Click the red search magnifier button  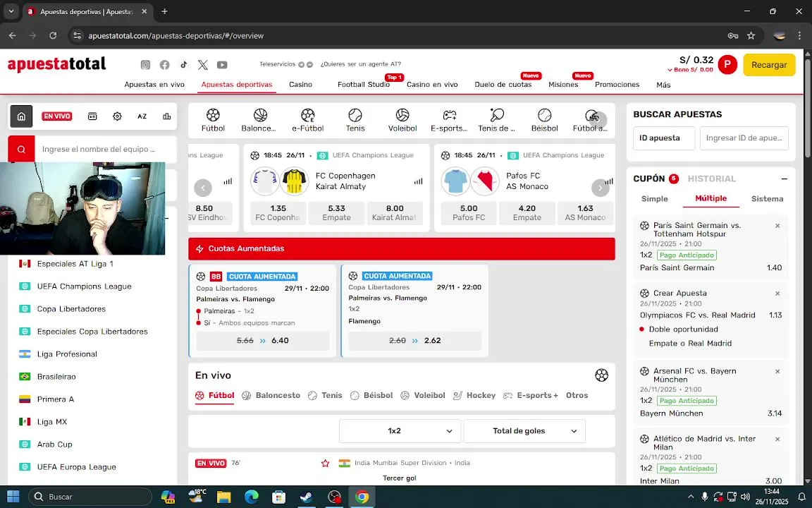tap(21, 150)
